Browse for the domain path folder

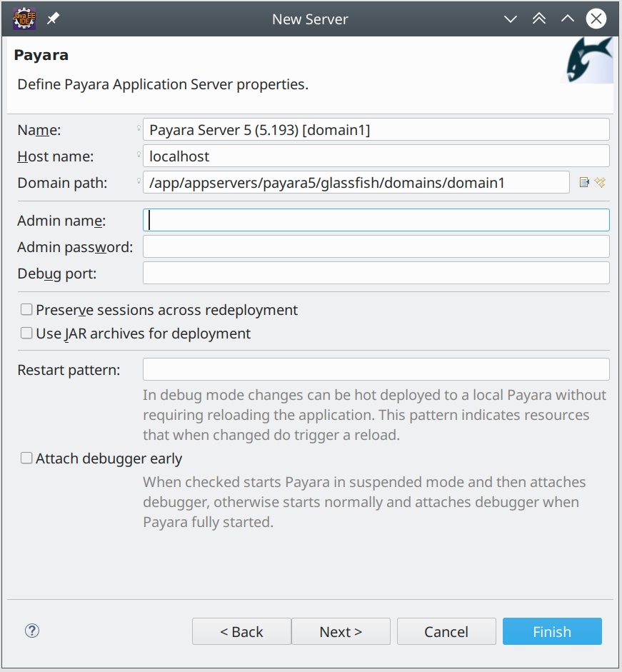click(584, 183)
